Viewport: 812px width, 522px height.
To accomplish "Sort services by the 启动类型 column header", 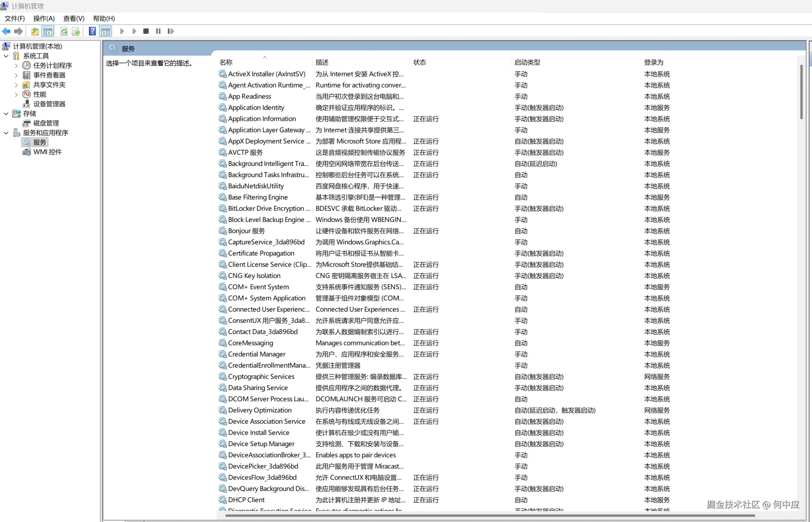I will click(527, 62).
